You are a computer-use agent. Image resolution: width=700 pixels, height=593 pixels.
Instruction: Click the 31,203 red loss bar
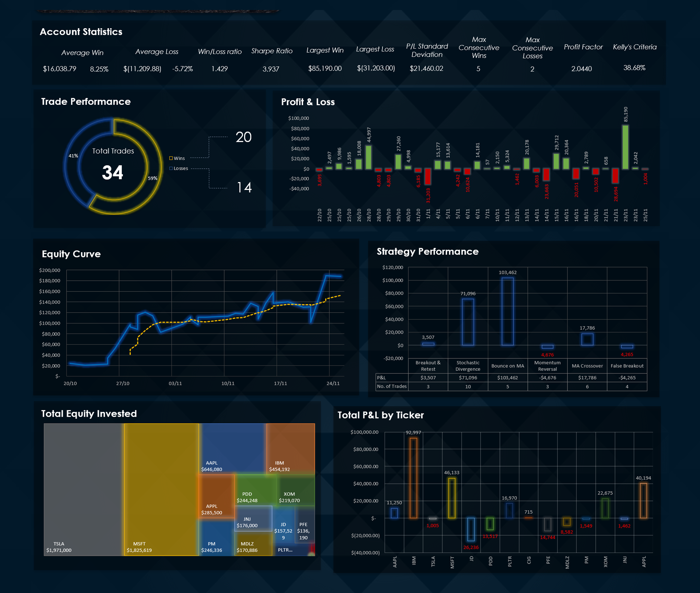pyautogui.click(x=428, y=177)
